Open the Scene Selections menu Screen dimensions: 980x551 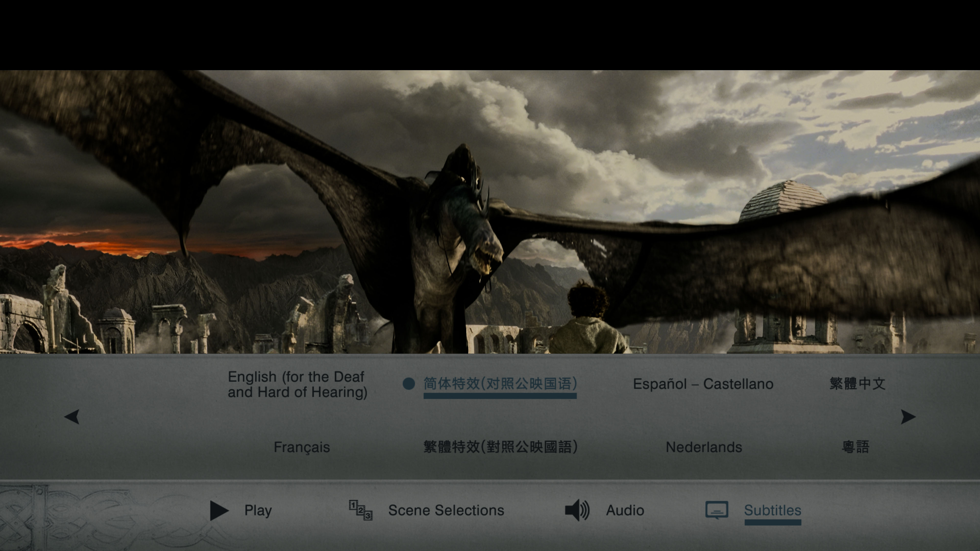click(446, 510)
